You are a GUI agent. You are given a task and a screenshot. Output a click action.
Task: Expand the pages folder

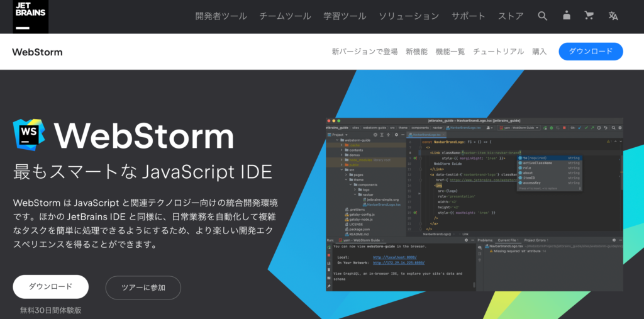point(346,175)
